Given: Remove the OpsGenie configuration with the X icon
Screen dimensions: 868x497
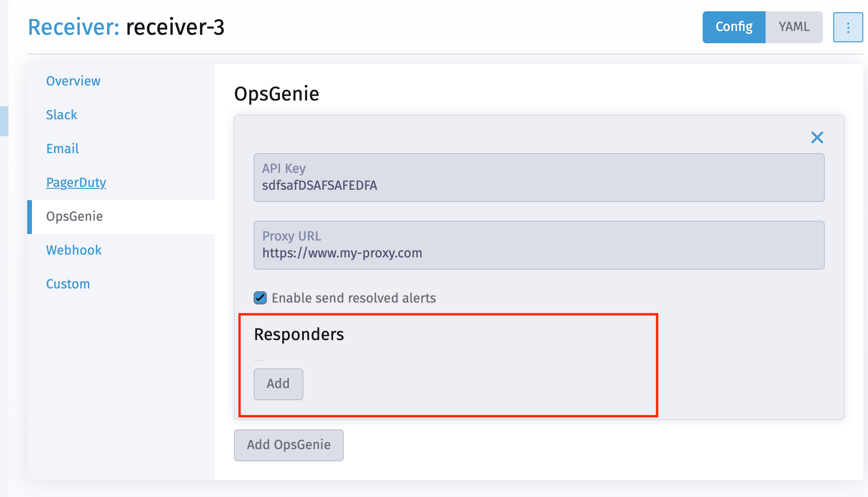Looking at the screenshot, I should coord(817,137).
